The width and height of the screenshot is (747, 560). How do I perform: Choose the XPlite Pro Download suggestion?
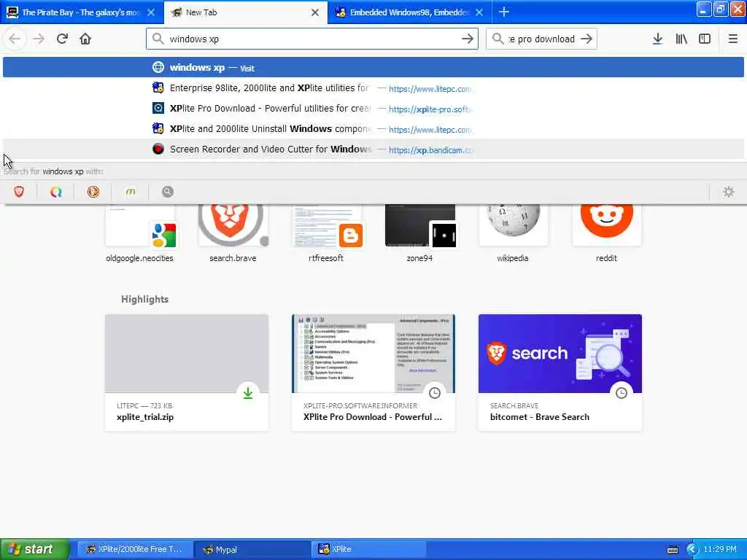(373, 109)
